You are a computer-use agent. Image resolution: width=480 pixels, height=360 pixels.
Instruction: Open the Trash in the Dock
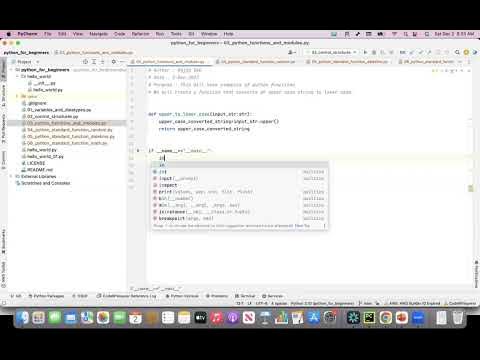pyautogui.click(x=458, y=318)
